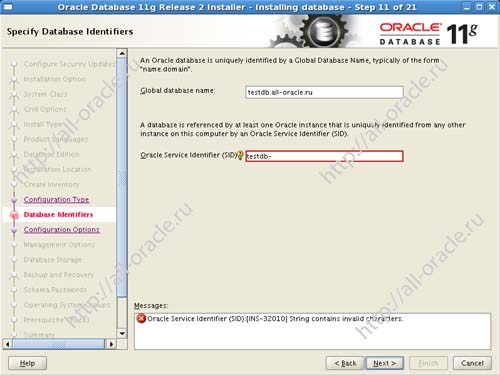This screenshot has width=500, height=375.
Task: Open the Configuration Type step link
Action: 56,199
